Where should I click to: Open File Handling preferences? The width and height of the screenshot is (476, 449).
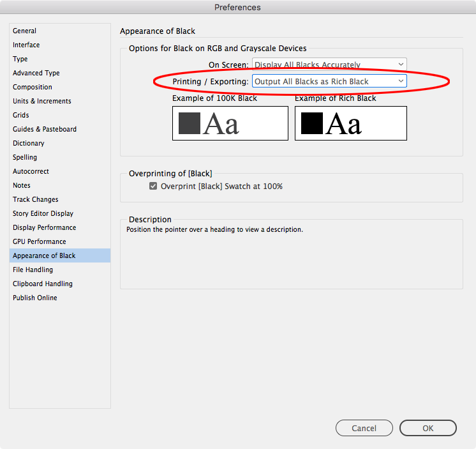(x=33, y=270)
